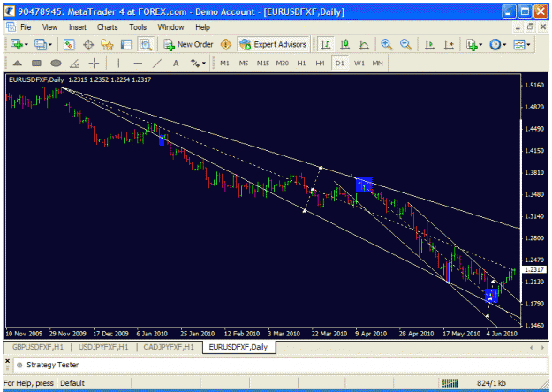Switch chart to bar chart type
The width and height of the screenshot is (552, 392).
[326, 45]
